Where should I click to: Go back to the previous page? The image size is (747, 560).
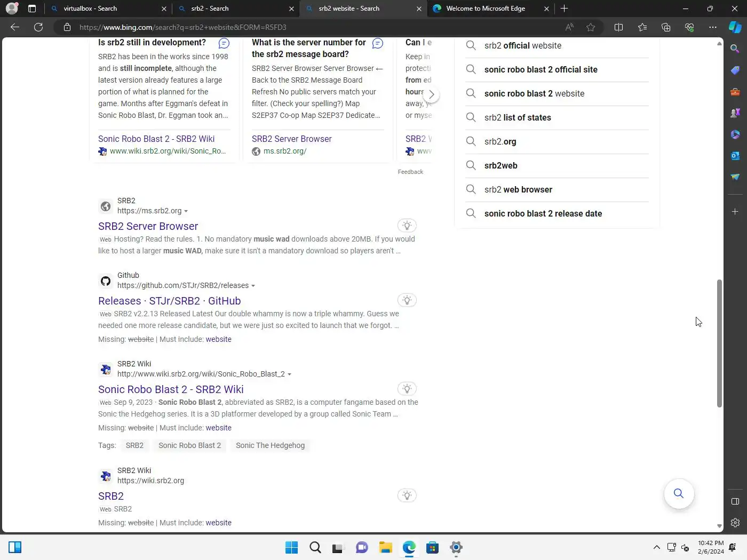(x=15, y=27)
